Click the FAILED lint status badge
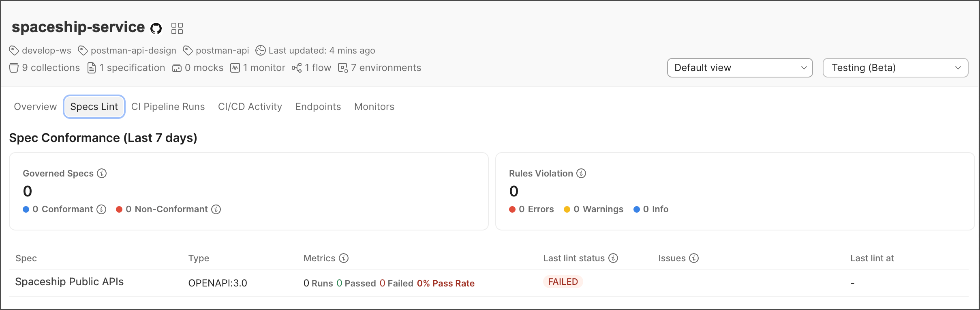 pos(563,282)
